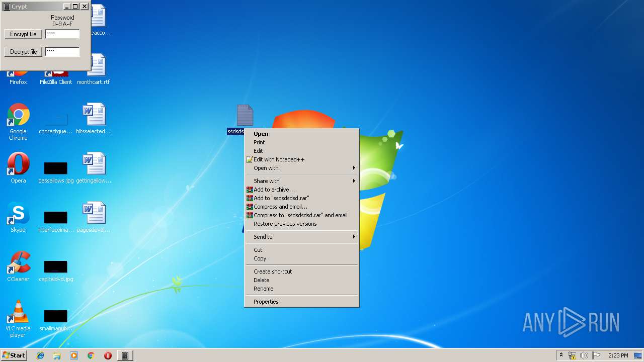Open the volume tray icon

tap(584, 355)
